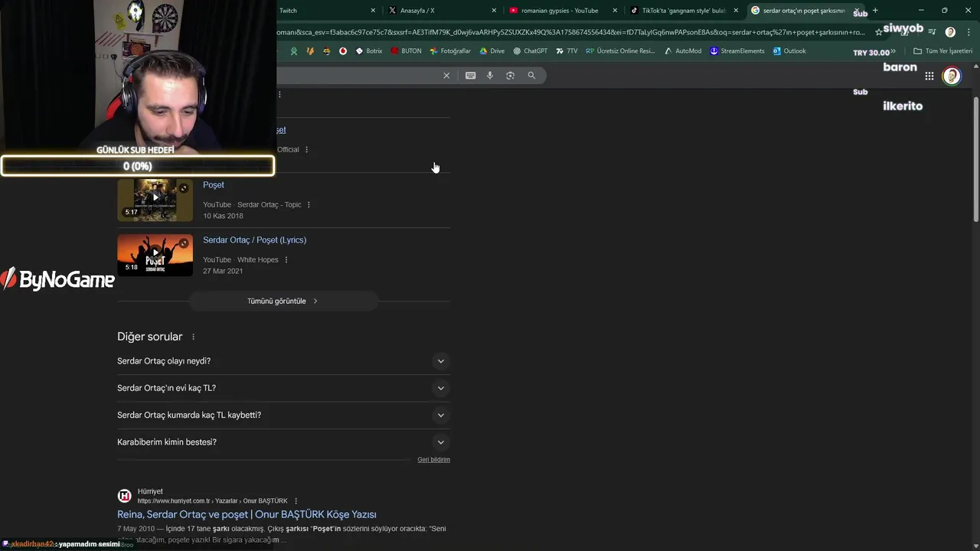Open Chrome media control icon
This screenshot has height=551, width=980.
tap(932, 32)
